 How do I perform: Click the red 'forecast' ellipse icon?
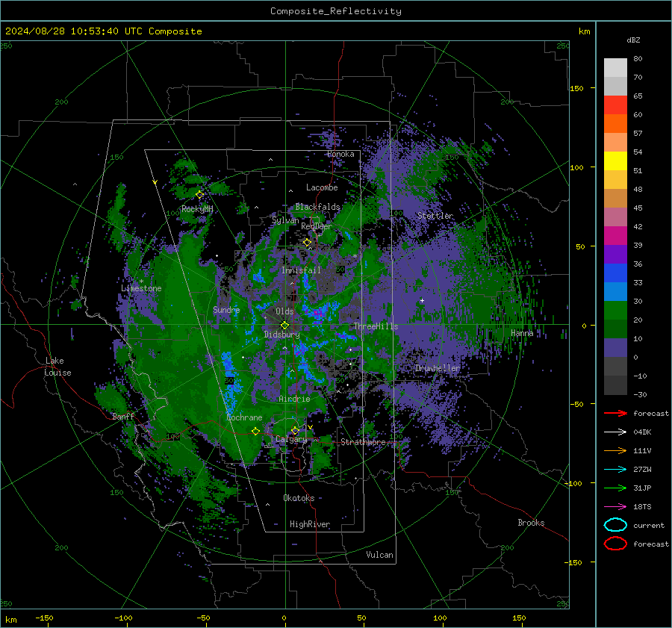point(615,544)
